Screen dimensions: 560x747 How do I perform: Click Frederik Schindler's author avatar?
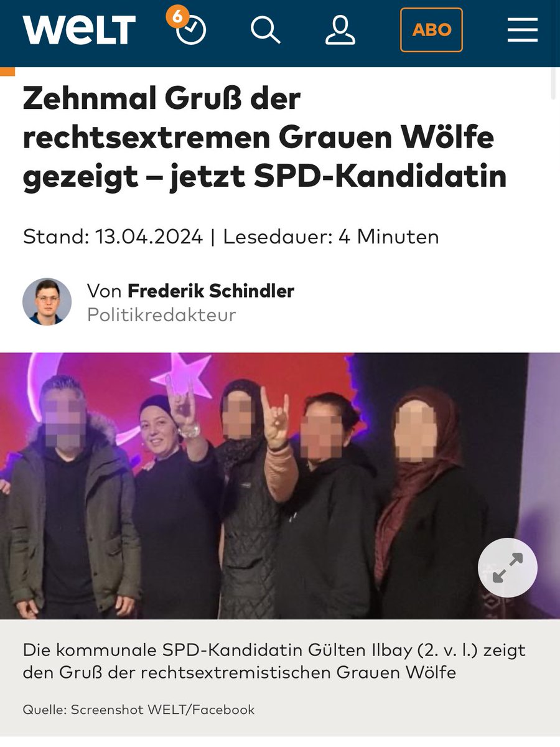point(47,302)
